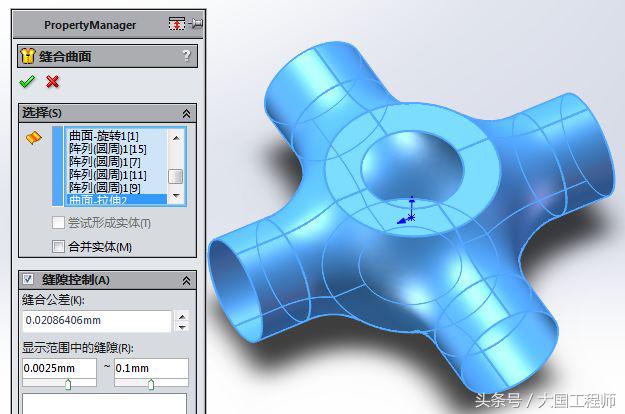
Task: Click the split panel icon beside PropertyManager
Action: (x=177, y=24)
